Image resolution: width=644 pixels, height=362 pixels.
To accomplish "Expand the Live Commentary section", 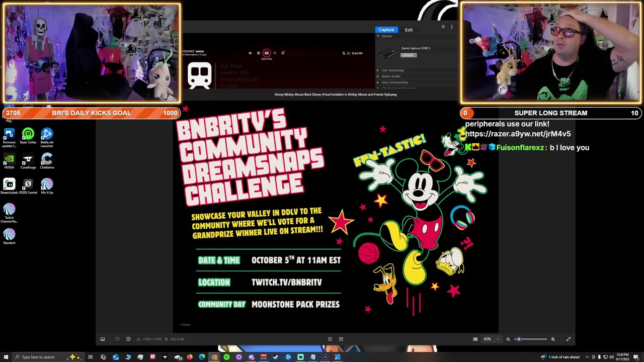I will click(395, 82).
